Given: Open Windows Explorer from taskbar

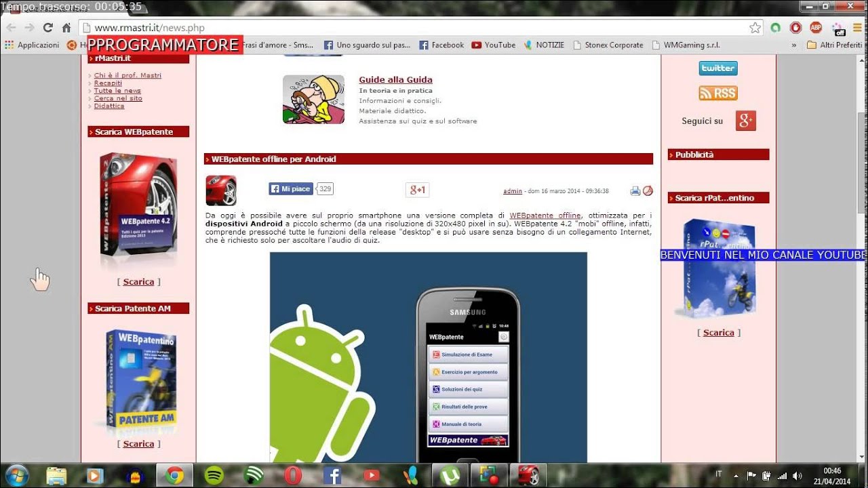Looking at the screenshot, I should (x=56, y=476).
